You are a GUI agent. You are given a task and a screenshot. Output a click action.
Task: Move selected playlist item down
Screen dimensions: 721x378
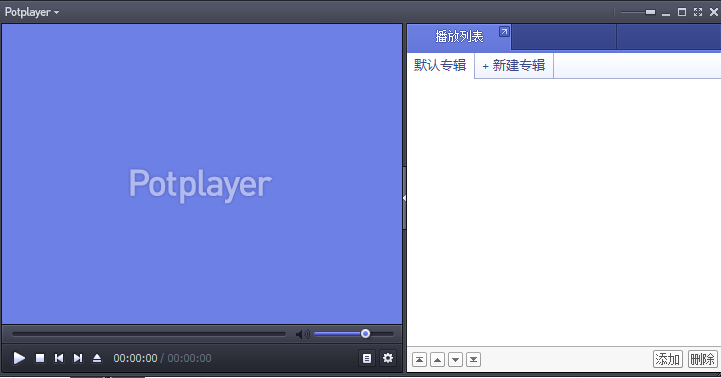[x=455, y=360]
